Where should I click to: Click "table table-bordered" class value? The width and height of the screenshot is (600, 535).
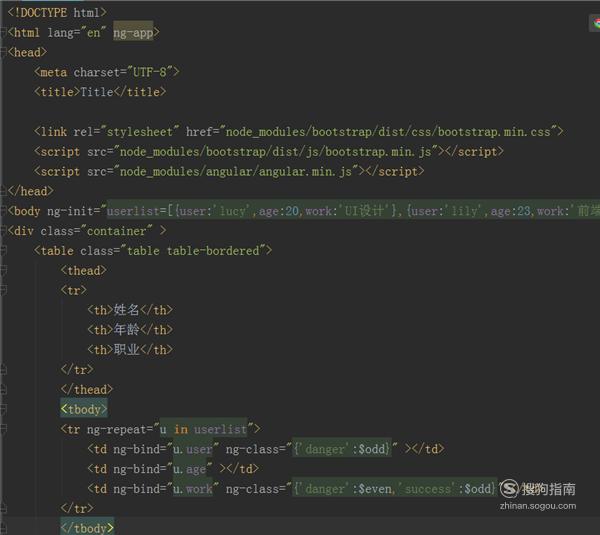(193, 251)
